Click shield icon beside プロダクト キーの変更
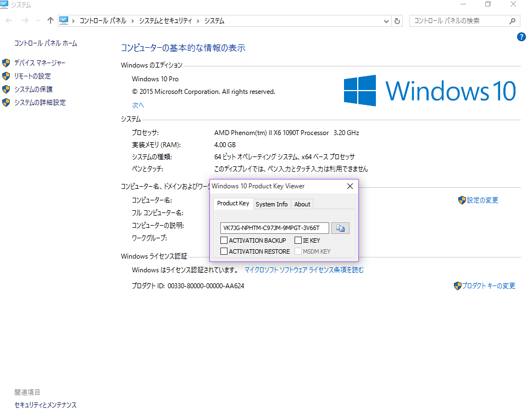This screenshot has height=420, width=527. point(457,285)
